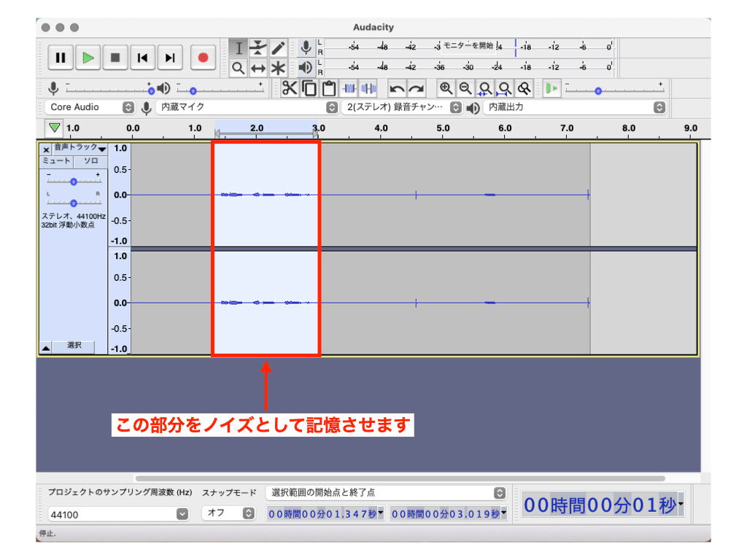Adjust the track gain slider
The height and width of the screenshot is (560, 747).
click(x=74, y=182)
